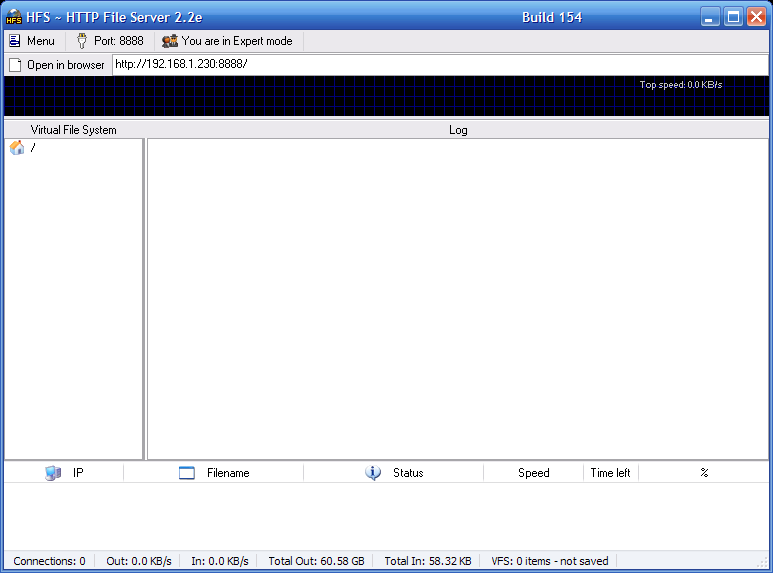Click the port plug icon

81,41
